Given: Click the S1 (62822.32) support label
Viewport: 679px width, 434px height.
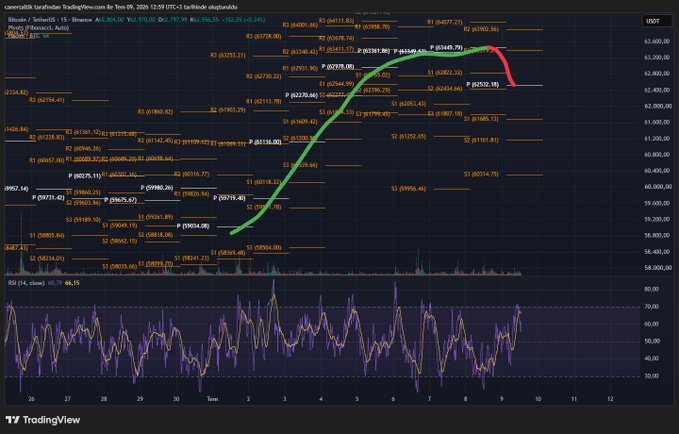Looking at the screenshot, I should pos(445,73).
